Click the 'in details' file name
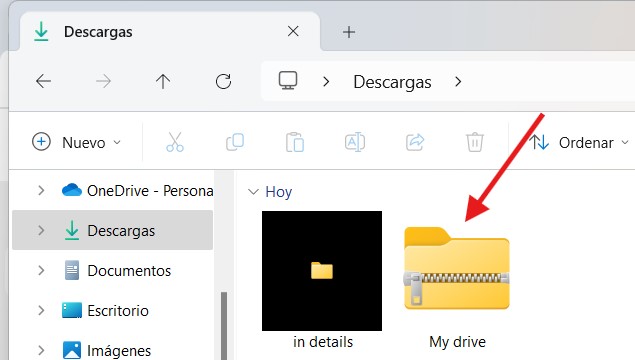 tap(323, 342)
